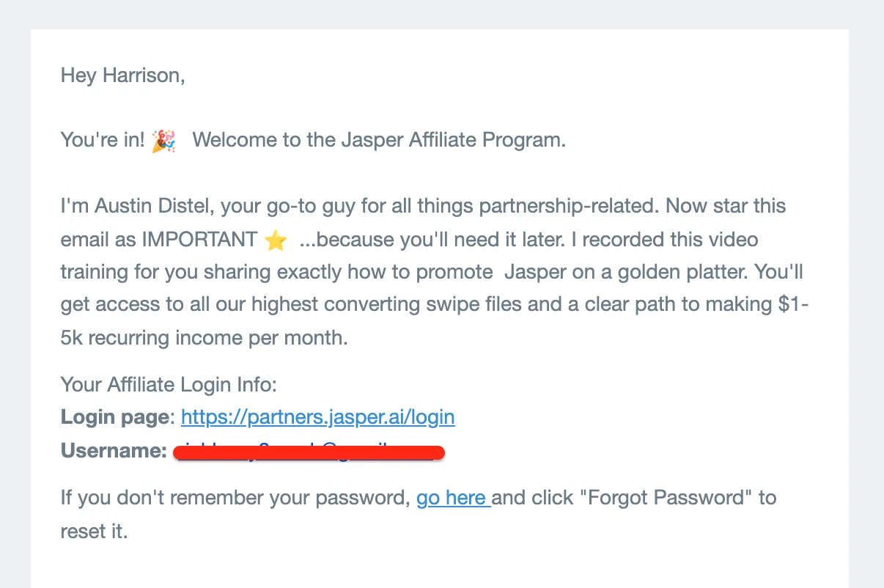
Task: Click the bold "Username:" label
Action: 114,451
